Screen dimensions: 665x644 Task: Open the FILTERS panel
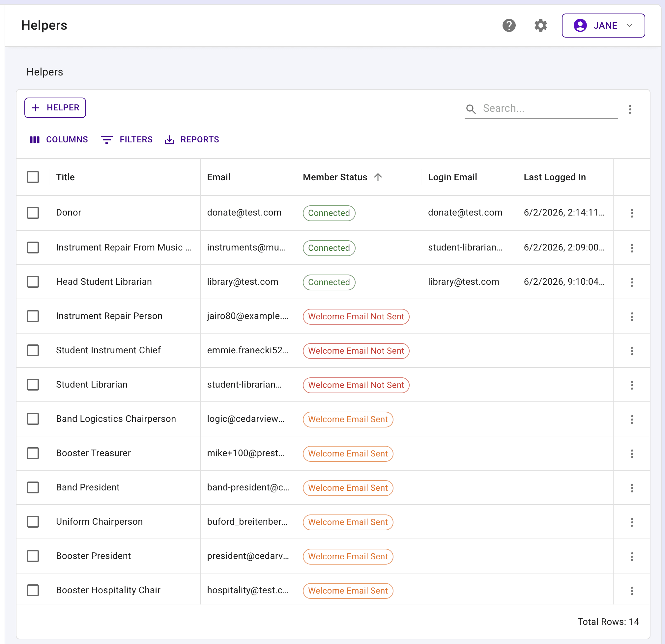[x=127, y=139]
